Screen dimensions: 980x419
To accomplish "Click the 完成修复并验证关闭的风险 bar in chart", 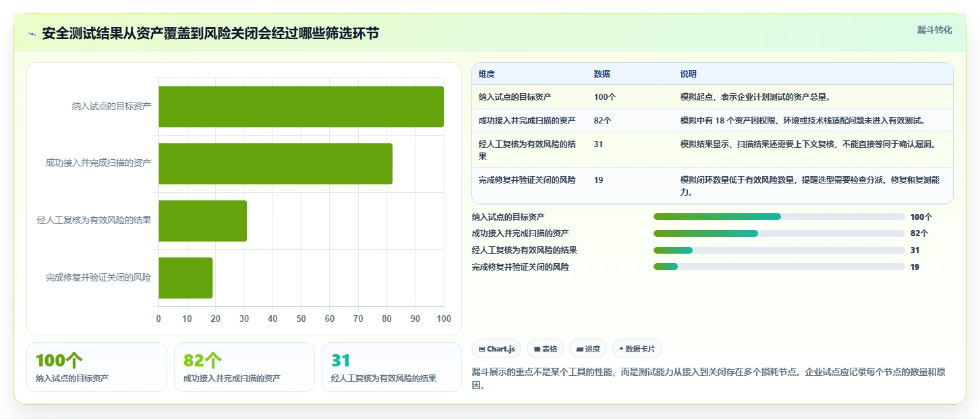I will pyautogui.click(x=185, y=278).
